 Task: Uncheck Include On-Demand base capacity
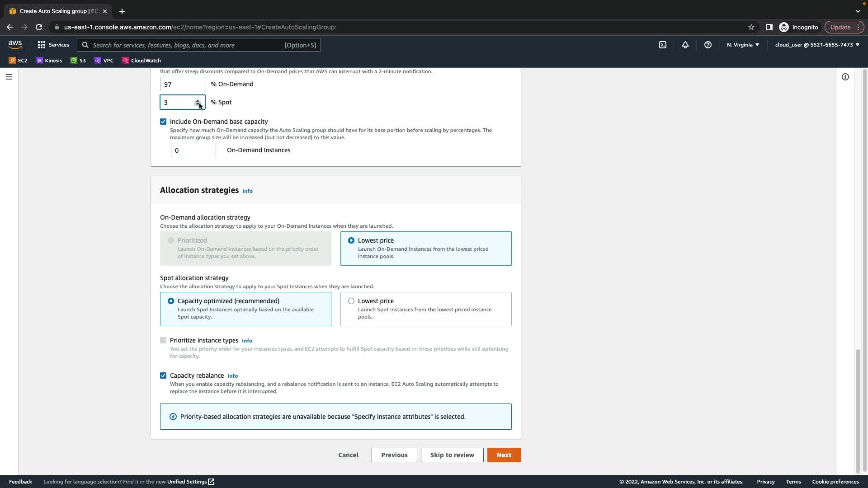click(163, 122)
